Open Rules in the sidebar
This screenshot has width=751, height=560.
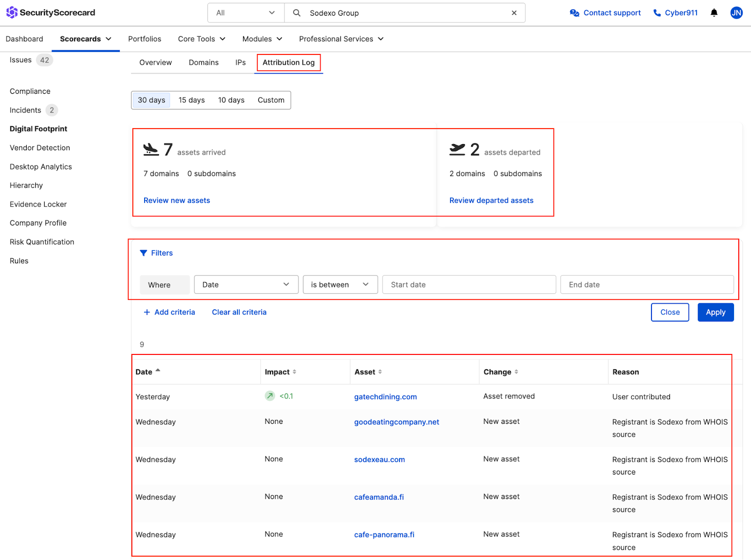pos(19,261)
